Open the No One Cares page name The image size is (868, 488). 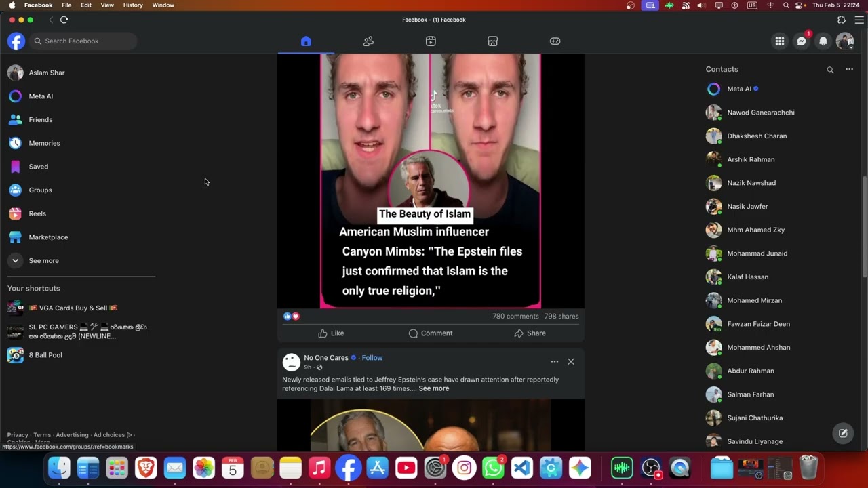pyautogui.click(x=326, y=358)
